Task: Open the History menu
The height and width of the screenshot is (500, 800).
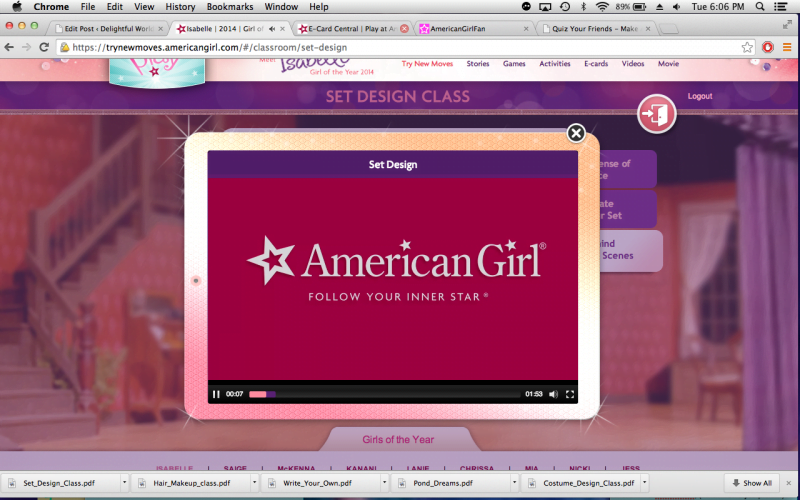Action: pyautogui.click(x=180, y=7)
